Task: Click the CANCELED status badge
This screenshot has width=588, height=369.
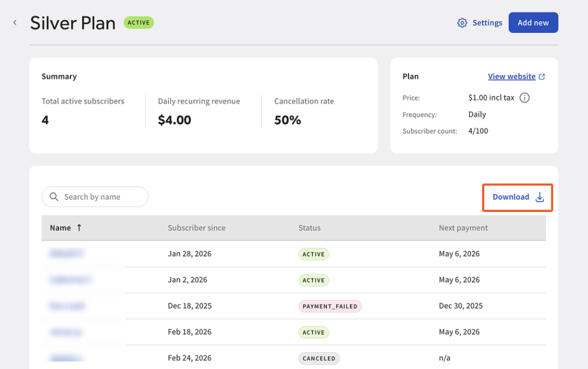Action: point(319,358)
